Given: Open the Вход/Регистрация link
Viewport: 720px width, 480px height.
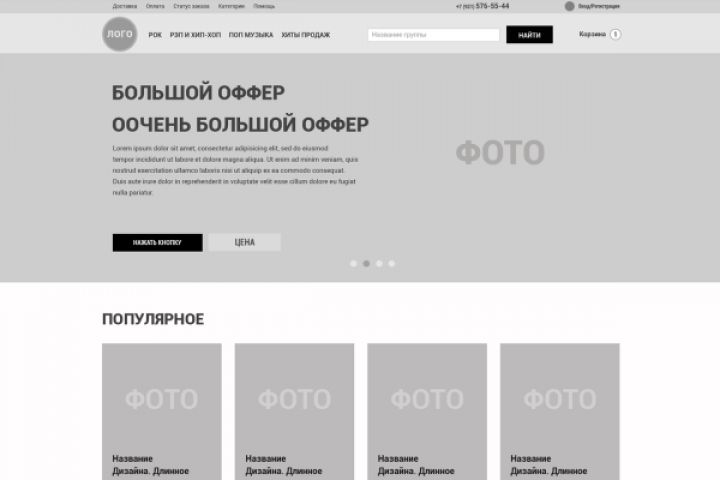Looking at the screenshot, I should [599, 6].
